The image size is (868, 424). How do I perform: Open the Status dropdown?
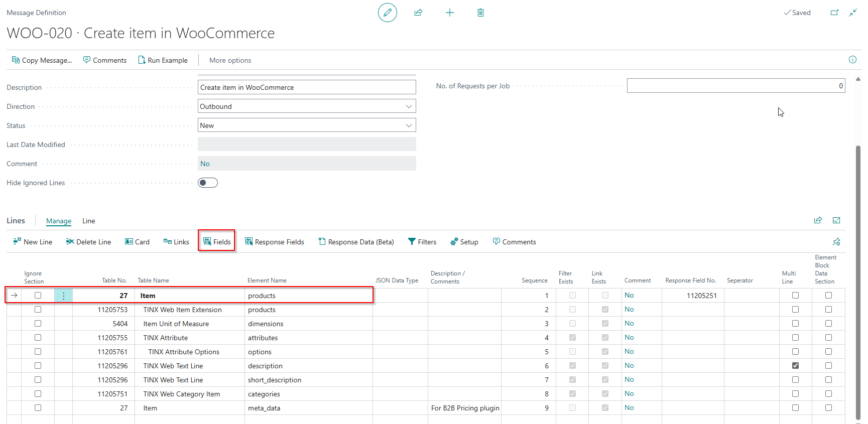(307, 125)
